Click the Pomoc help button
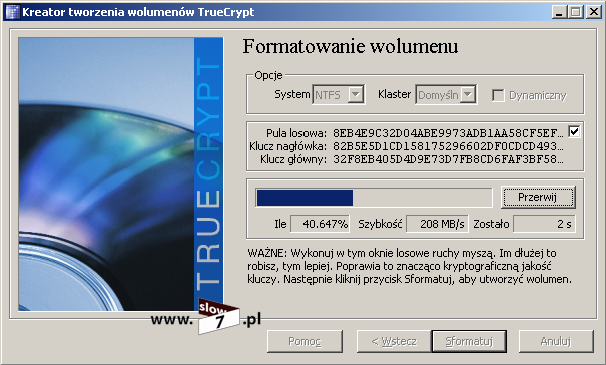 pyautogui.click(x=305, y=341)
